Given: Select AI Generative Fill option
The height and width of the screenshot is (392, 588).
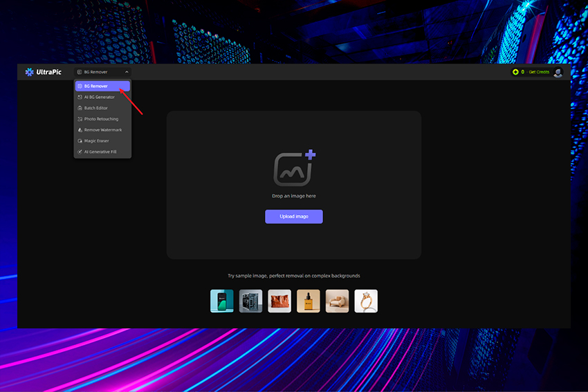Looking at the screenshot, I should (x=102, y=152).
